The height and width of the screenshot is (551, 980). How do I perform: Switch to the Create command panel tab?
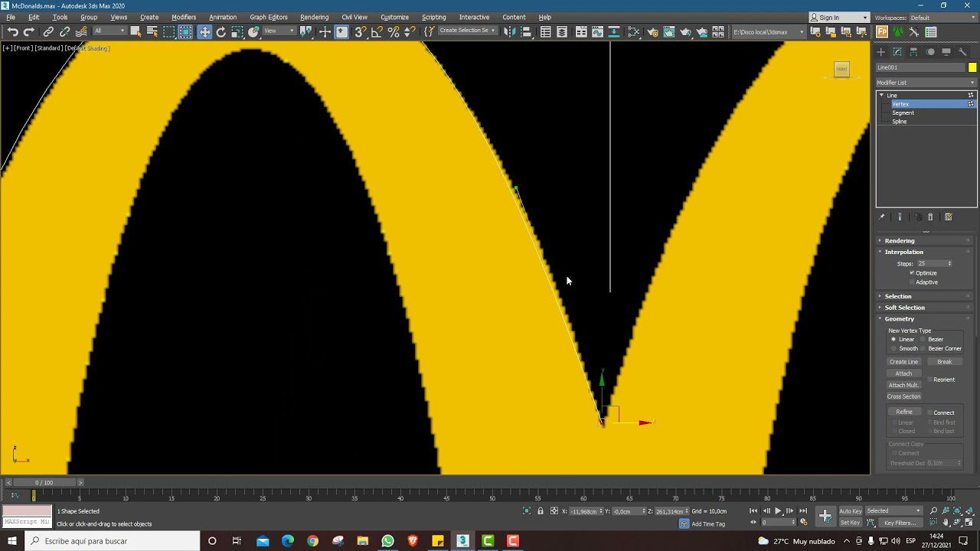click(x=881, y=52)
